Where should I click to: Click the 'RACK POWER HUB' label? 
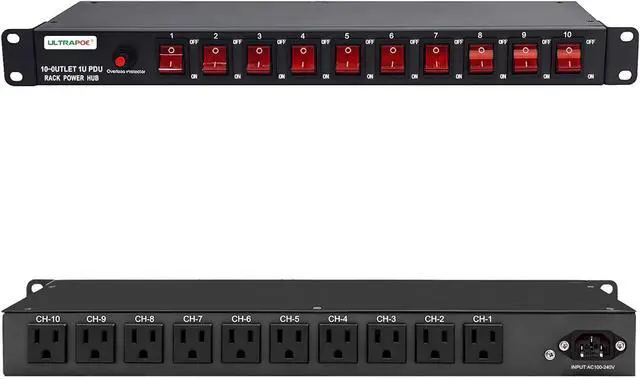[x=71, y=78]
